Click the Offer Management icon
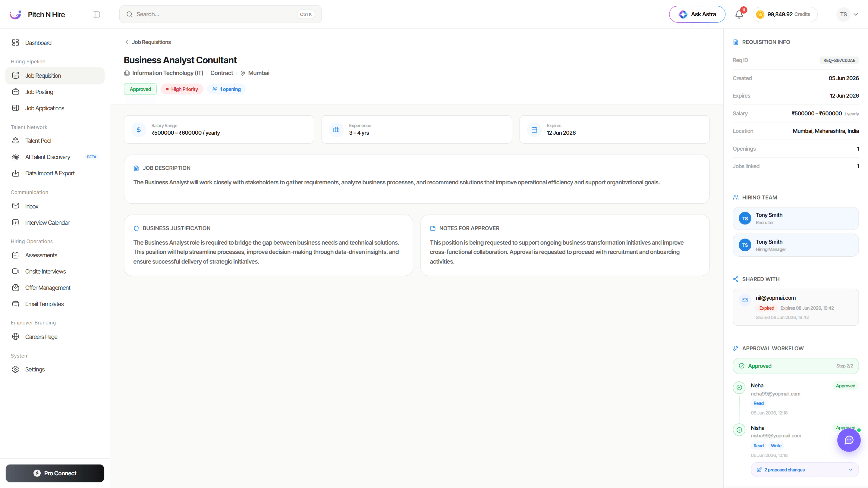Viewport: 868px width, 488px height. point(15,288)
